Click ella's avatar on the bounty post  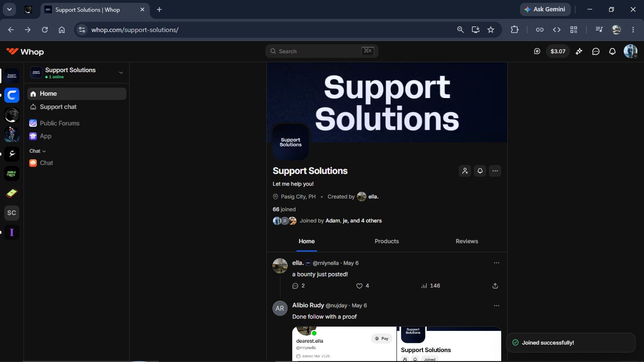280,266
